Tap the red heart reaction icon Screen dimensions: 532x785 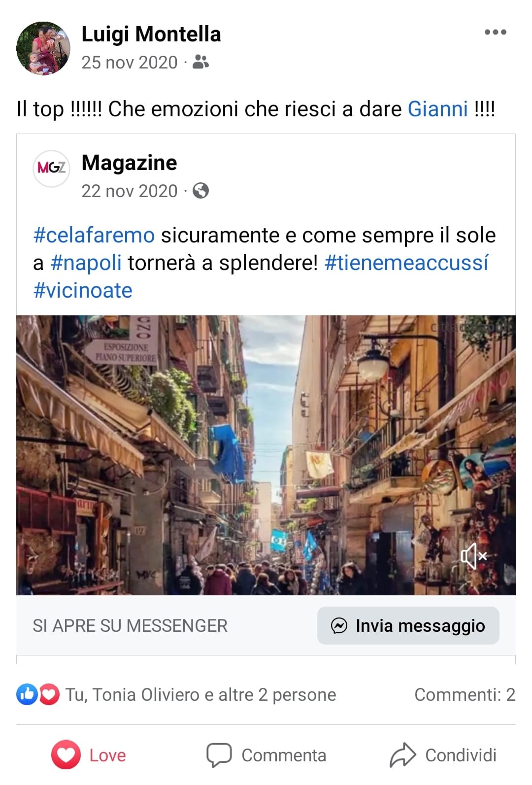pos(49,694)
